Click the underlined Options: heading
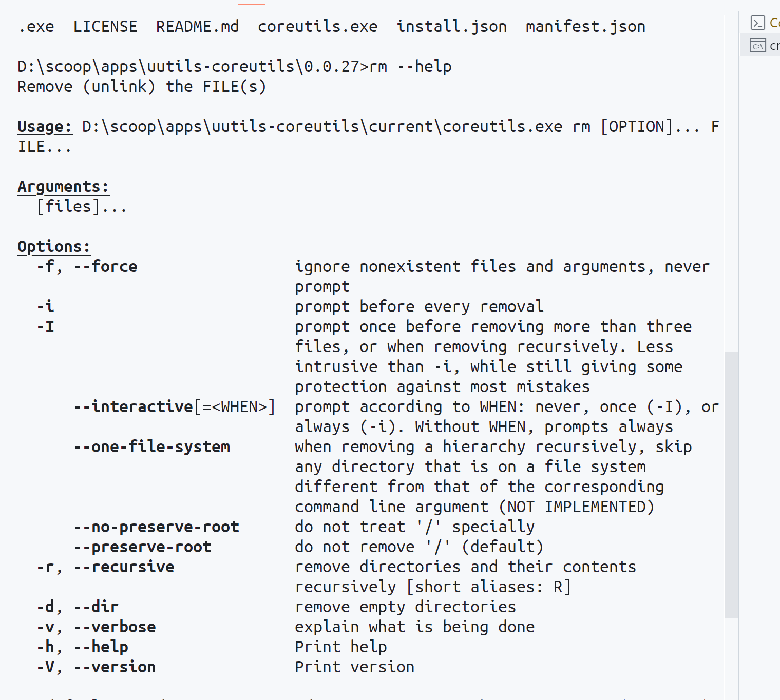 [54, 247]
